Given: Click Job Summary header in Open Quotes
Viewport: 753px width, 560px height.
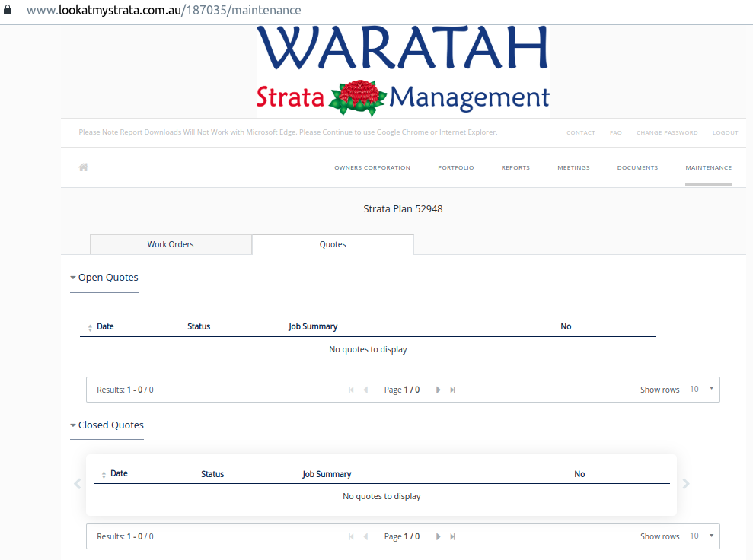Looking at the screenshot, I should click(313, 326).
